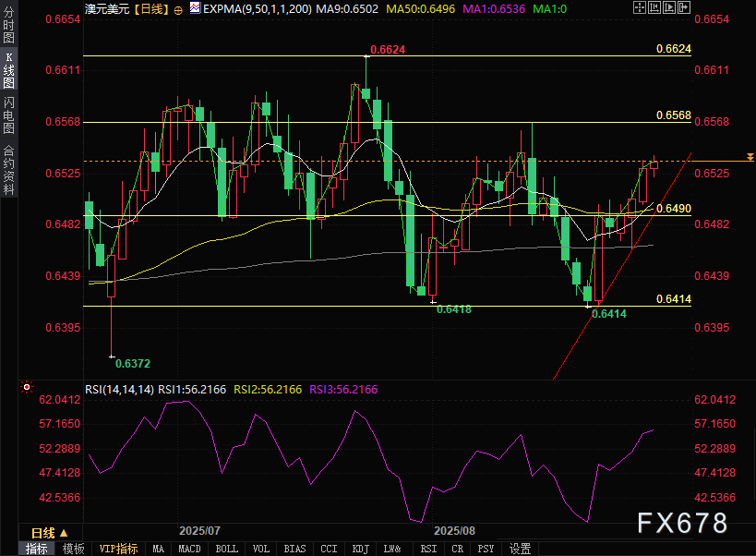Screen dimensions: 756x556
Task: Toggle the BOLL indicator
Action: (225, 549)
